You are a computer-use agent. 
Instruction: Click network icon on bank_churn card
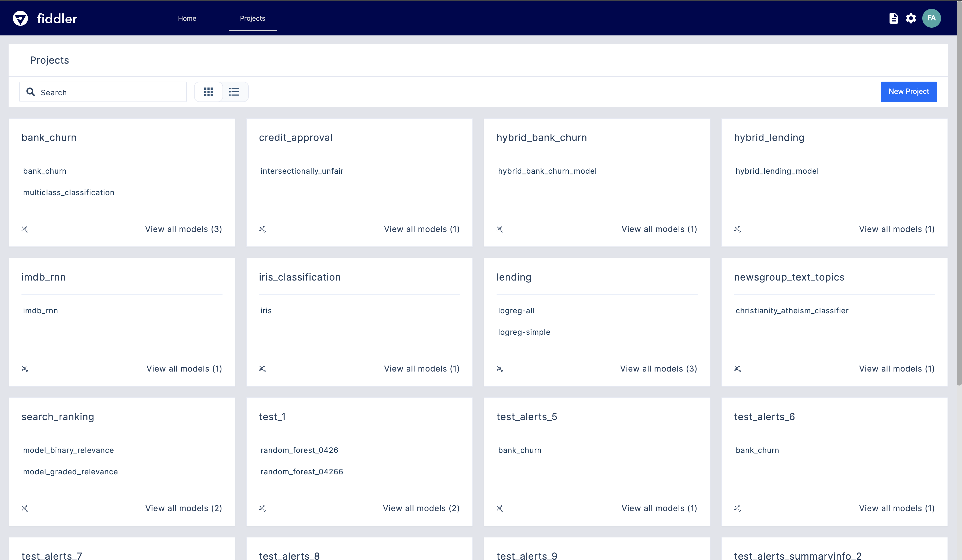click(x=25, y=229)
